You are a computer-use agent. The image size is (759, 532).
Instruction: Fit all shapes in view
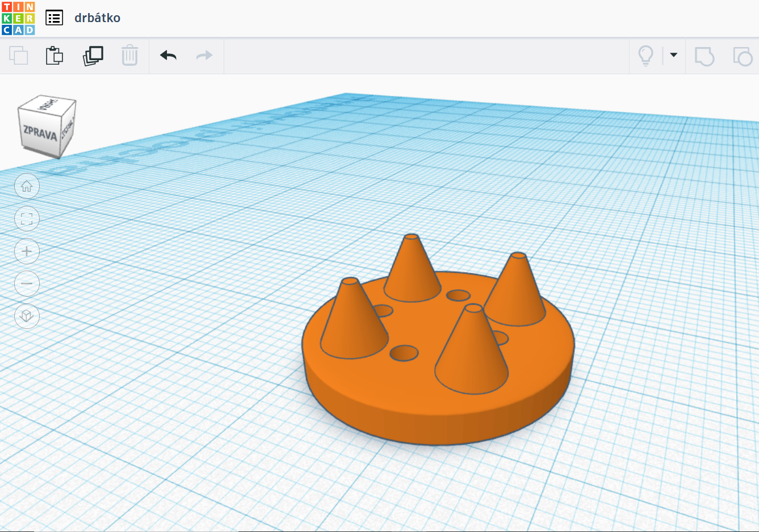point(27,219)
